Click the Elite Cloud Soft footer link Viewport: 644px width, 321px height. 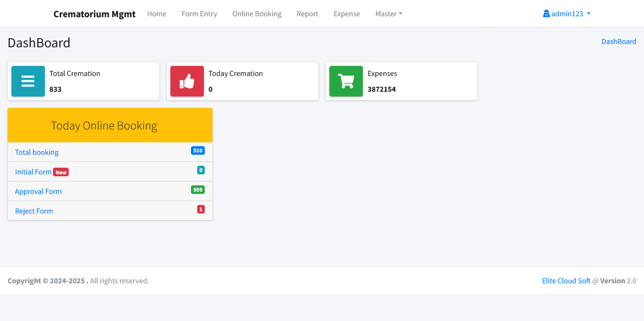tap(566, 281)
